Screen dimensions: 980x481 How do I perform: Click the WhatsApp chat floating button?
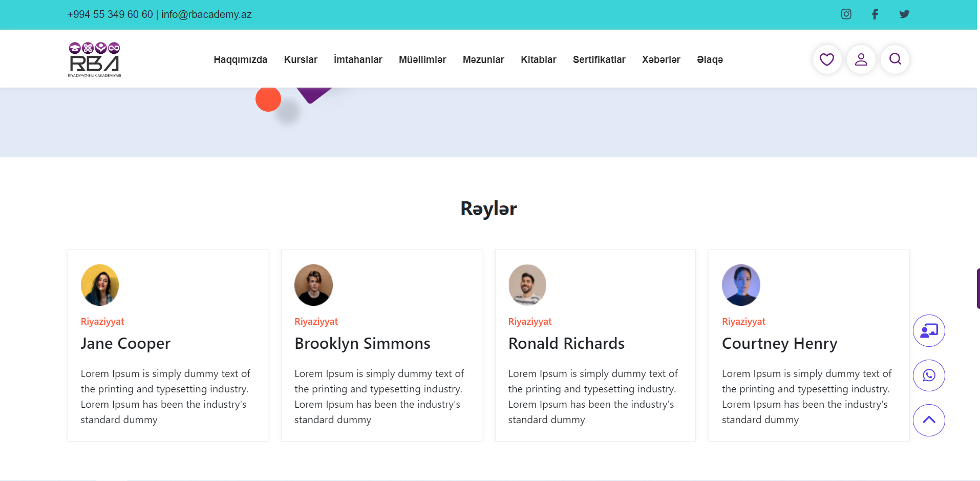pos(929,375)
